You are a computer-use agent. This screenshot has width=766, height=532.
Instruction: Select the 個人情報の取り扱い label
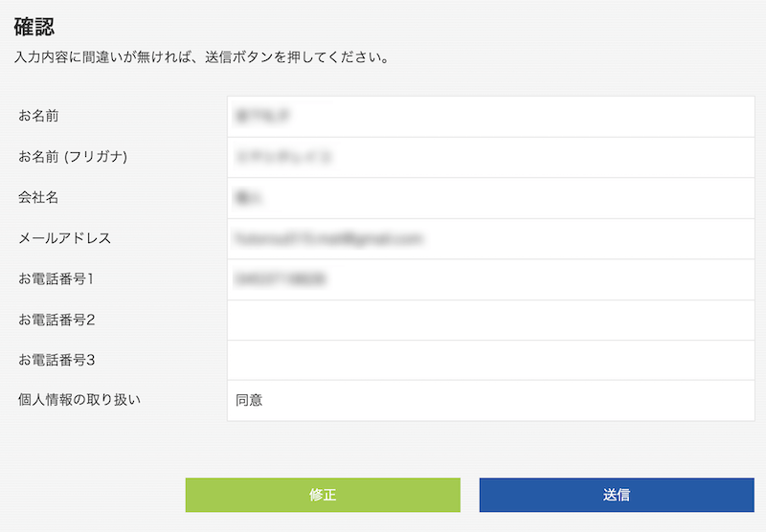tap(79, 400)
